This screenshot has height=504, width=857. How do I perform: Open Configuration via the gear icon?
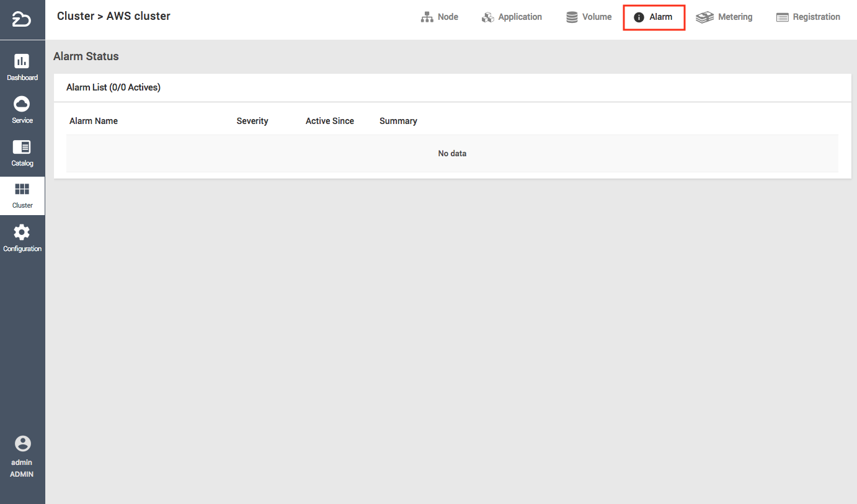pyautogui.click(x=22, y=232)
